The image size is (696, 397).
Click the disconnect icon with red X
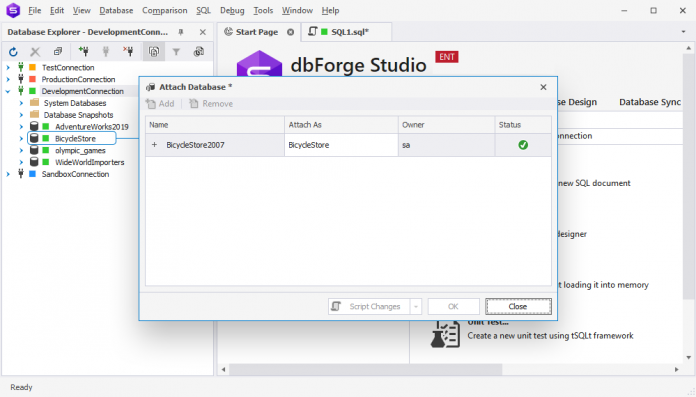click(x=128, y=52)
